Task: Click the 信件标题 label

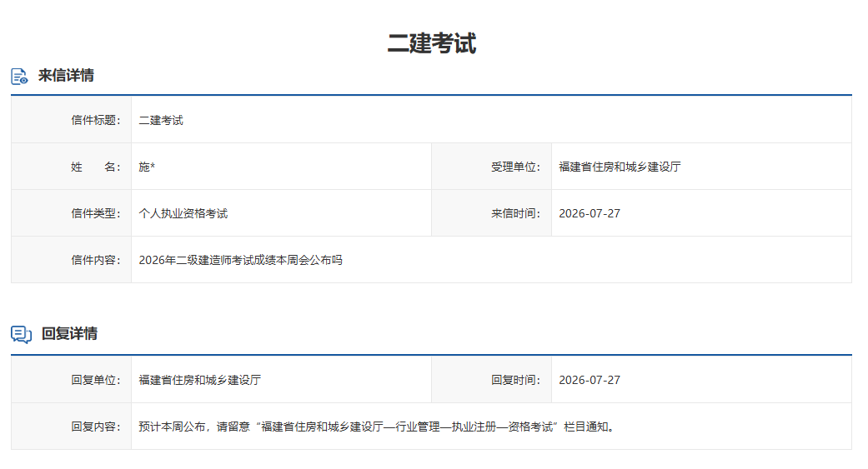Action: tap(96, 120)
